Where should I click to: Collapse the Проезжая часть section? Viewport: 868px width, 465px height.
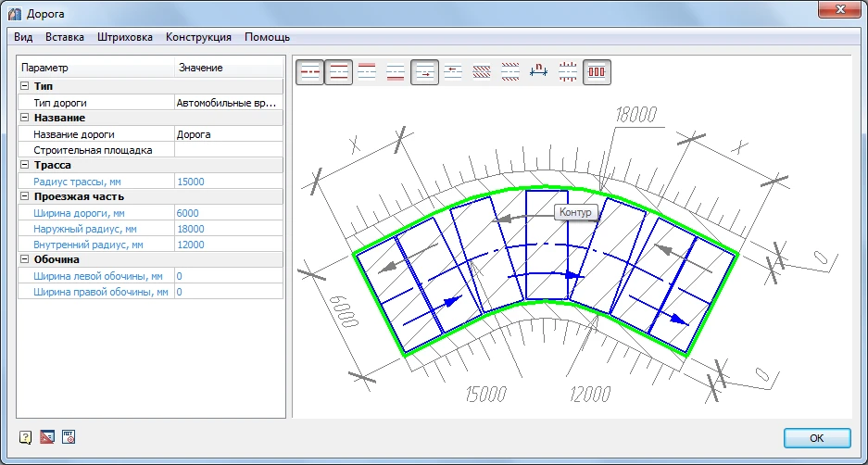pyautogui.click(x=24, y=196)
